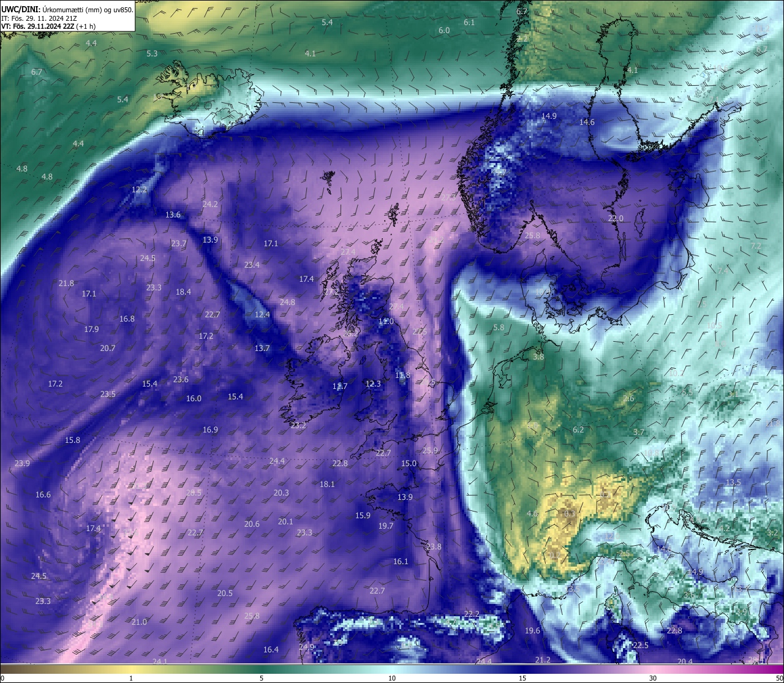Click the 16.1 map value

pos(401,562)
